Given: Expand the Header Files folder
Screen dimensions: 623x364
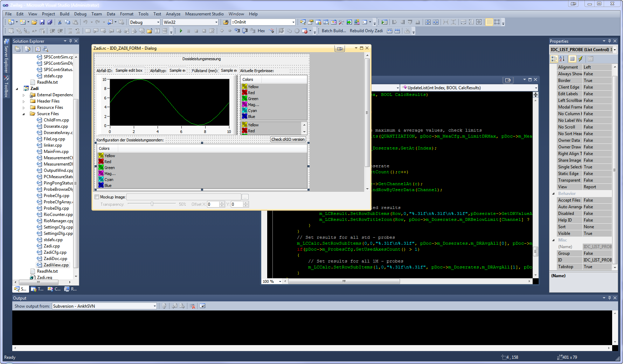Looking at the screenshot, I should coord(24,101).
